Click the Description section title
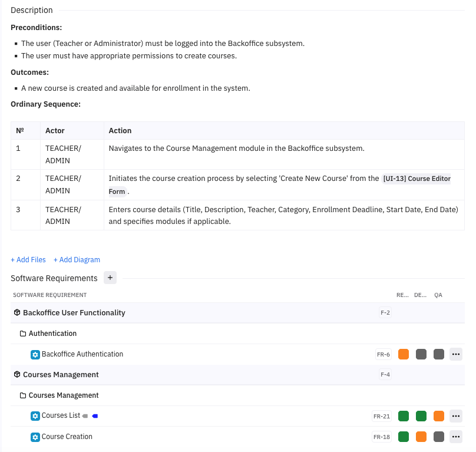This screenshot has width=476, height=452. click(32, 10)
